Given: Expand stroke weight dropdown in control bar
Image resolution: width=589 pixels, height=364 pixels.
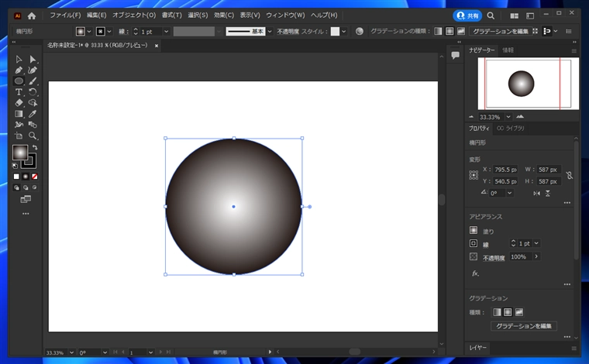Looking at the screenshot, I should coord(167,32).
